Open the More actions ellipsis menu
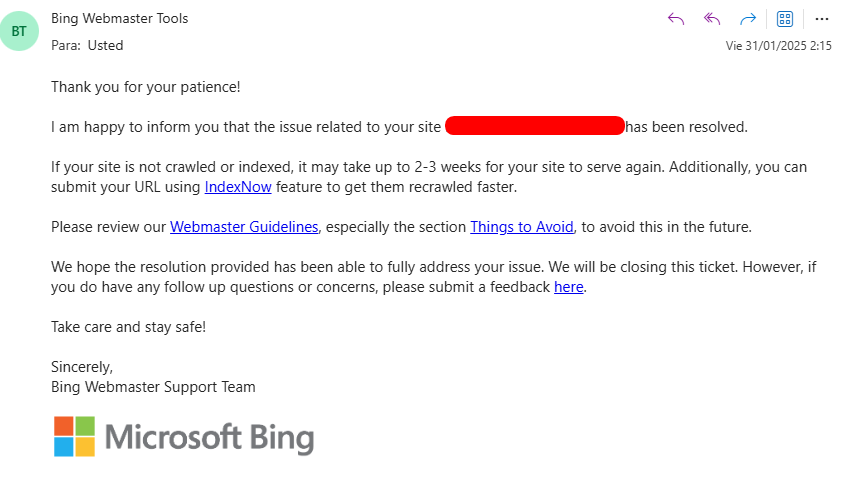 coord(822,19)
